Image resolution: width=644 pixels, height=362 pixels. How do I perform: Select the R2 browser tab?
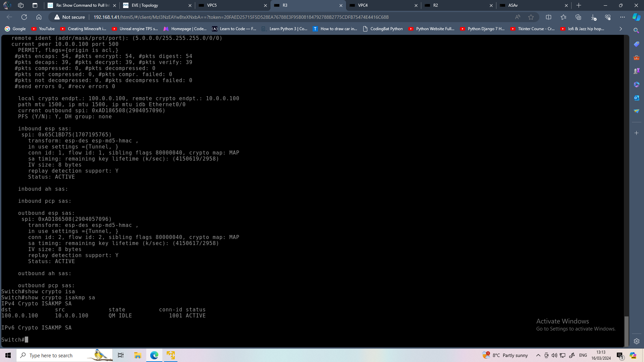click(459, 5)
